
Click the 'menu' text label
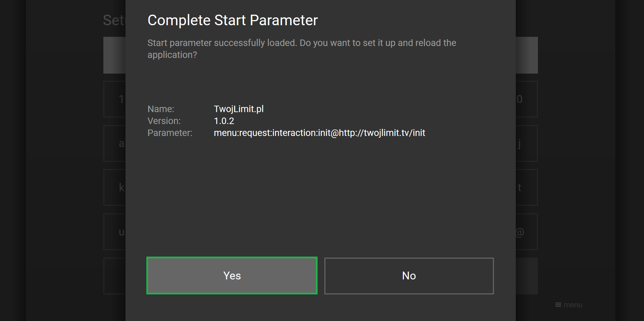(x=573, y=305)
